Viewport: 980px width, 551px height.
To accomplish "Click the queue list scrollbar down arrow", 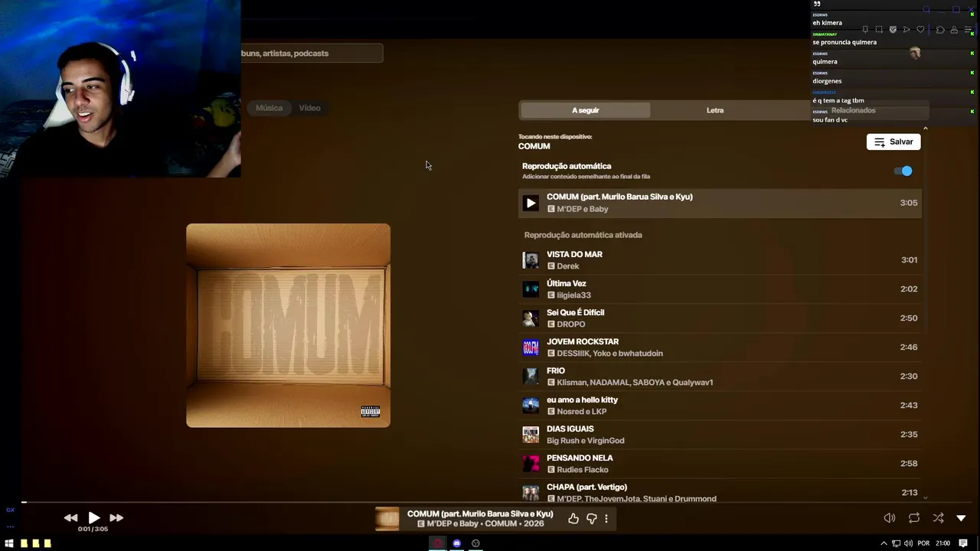I will click(x=925, y=497).
